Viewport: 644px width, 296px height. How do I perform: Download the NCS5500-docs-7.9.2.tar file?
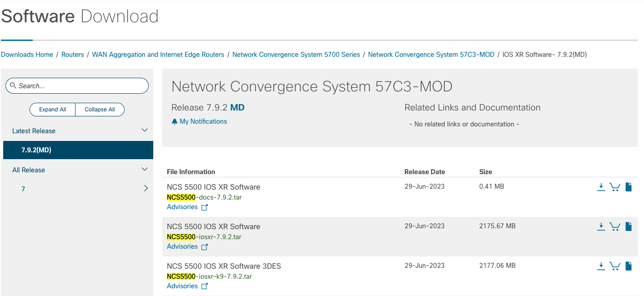pos(601,186)
